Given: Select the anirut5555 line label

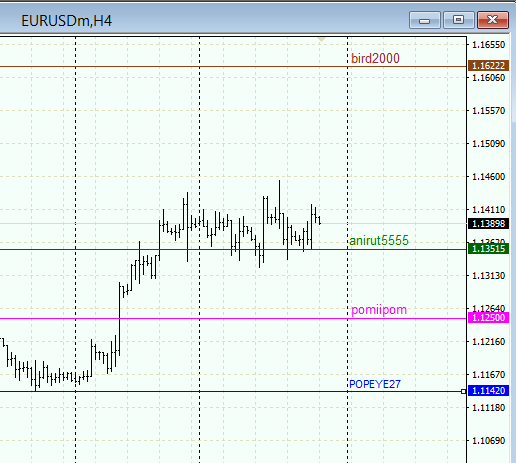Looking at the screenshot, I should click(379, 240).
